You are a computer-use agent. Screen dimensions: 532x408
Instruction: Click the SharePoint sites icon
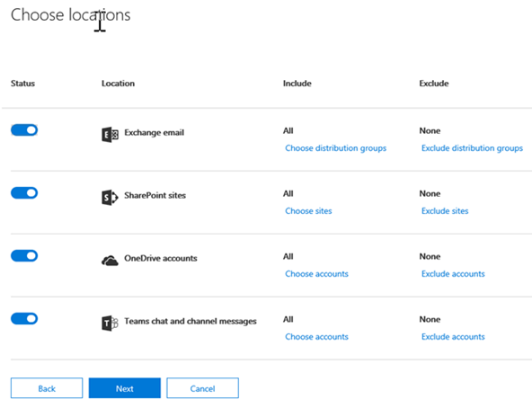pyautogui.click(x=110, y=197)
